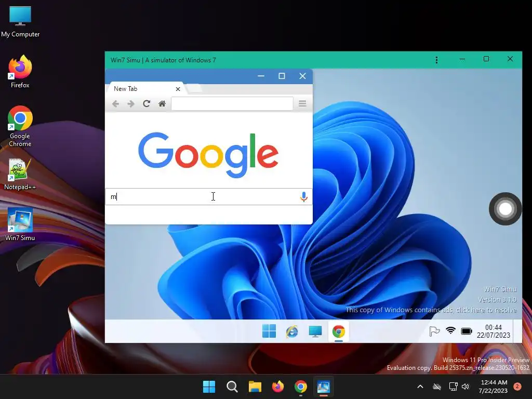
Task: Click Chrome icon in simulator taskbar
Action: pos(339,331)
